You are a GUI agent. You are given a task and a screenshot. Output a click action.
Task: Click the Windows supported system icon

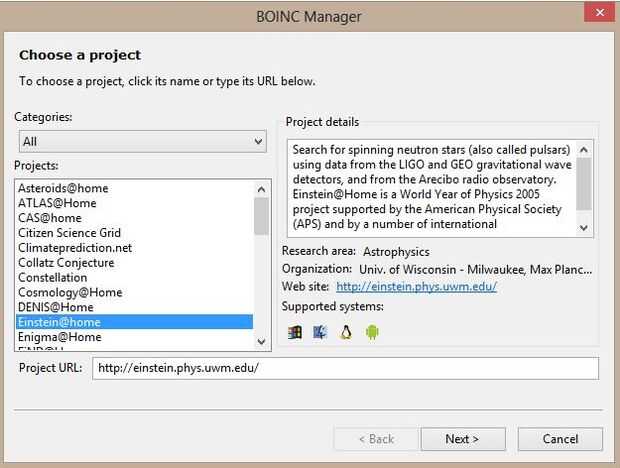[x=295, y=332]
